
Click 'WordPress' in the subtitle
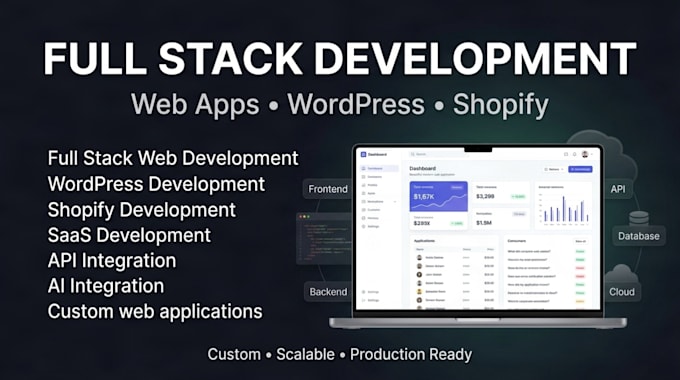pyautogui.click(x=356, y=105)
